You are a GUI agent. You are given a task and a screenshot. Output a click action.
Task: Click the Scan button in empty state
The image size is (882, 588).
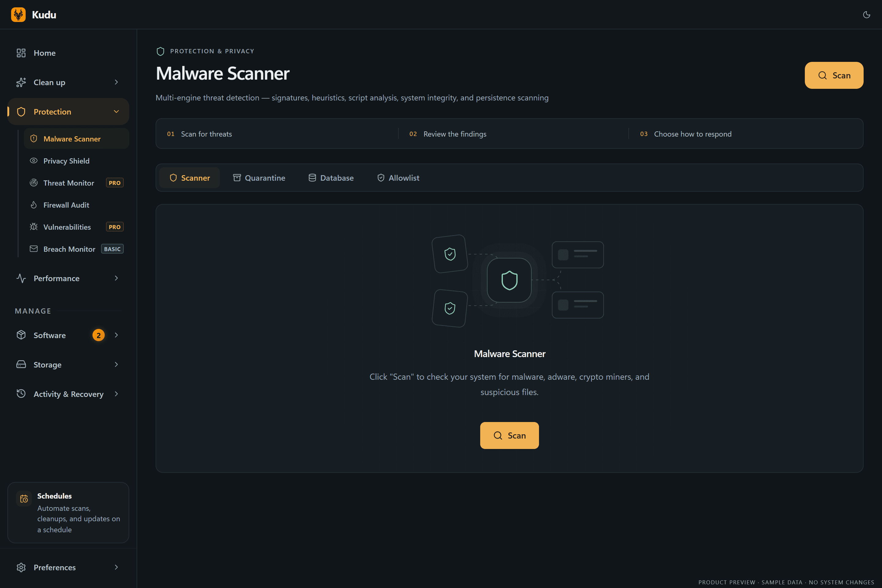pos(509,435)
